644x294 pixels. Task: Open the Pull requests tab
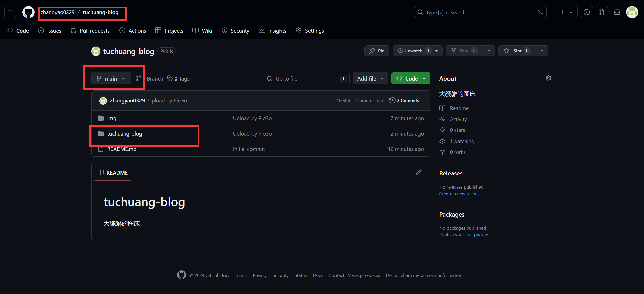90,31
